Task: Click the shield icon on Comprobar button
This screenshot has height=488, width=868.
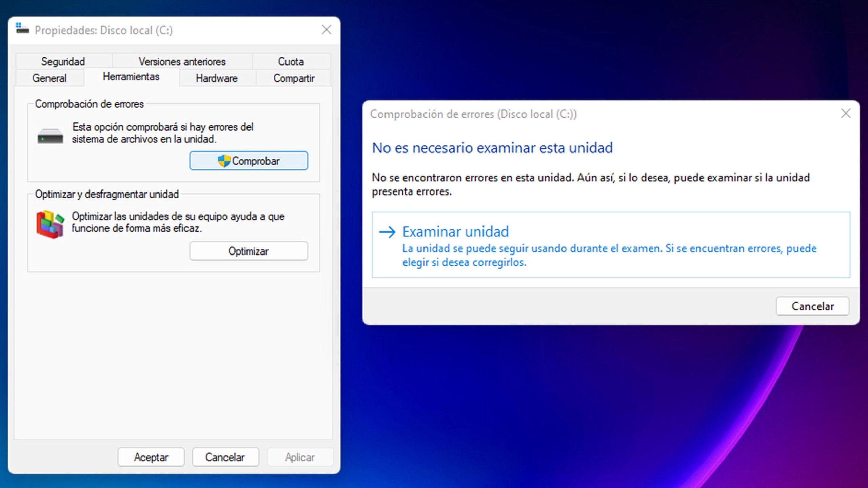Action: [x=224, y=161]
